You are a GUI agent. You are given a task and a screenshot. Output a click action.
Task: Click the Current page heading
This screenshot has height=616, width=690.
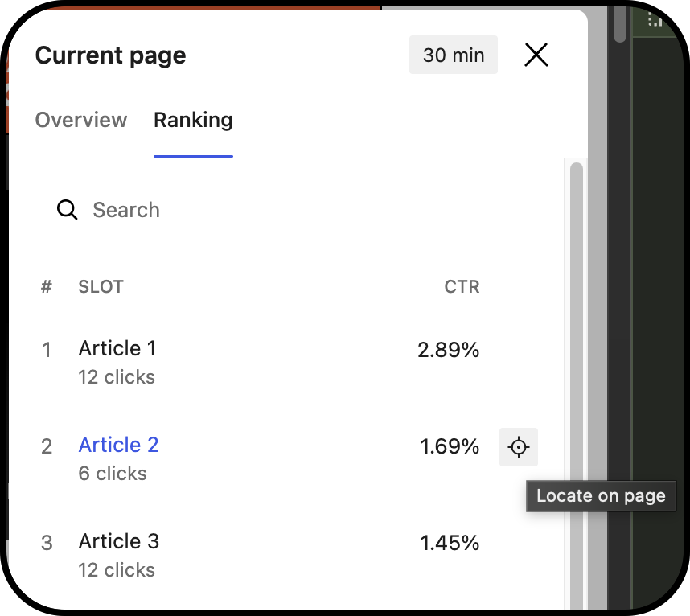point(110,55)
